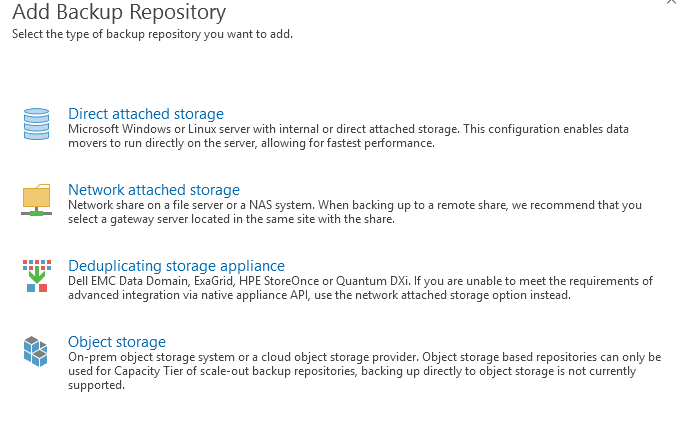Click the 'used for Capacity Tier' description line
677x422 pixels.
(x=352, y=371)
